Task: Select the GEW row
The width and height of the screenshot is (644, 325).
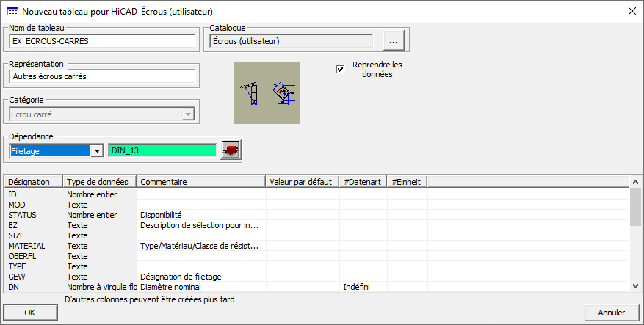Action: point(317,277)
